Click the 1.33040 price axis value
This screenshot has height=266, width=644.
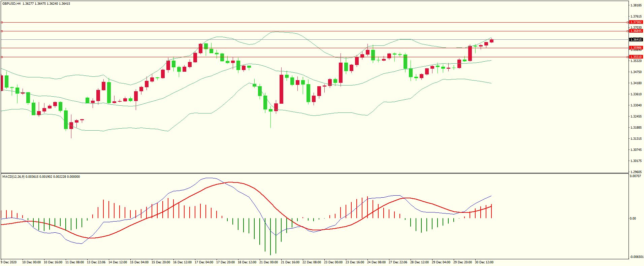(636, 105)
